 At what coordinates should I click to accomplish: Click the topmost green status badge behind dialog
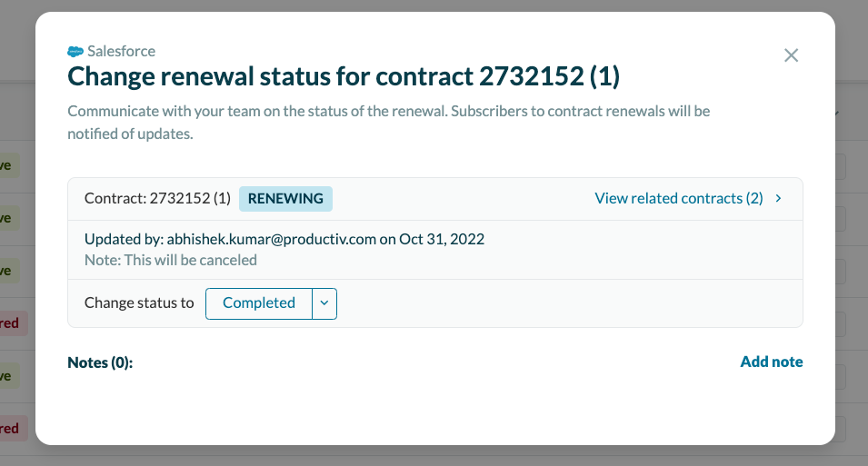pyautogui.click(x=8, y=166)
